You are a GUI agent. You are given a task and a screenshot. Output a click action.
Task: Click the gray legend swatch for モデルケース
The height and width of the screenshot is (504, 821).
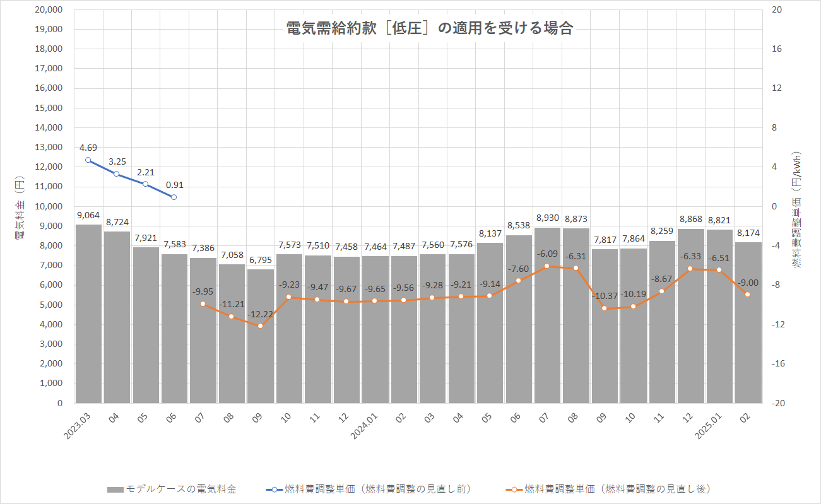pyautogui.click(x=115, y=489)
